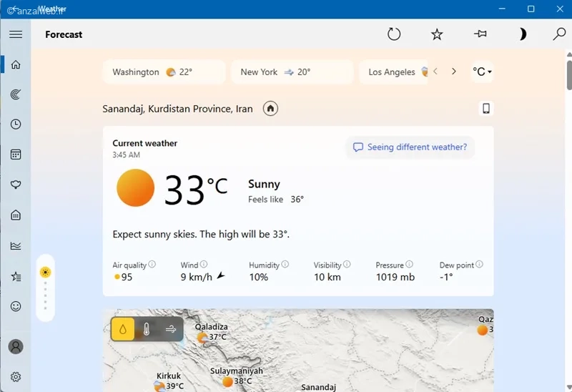Click the phone icon beside location
The width and height of the screenshot is (572, 392).
(x=486, y=109)
